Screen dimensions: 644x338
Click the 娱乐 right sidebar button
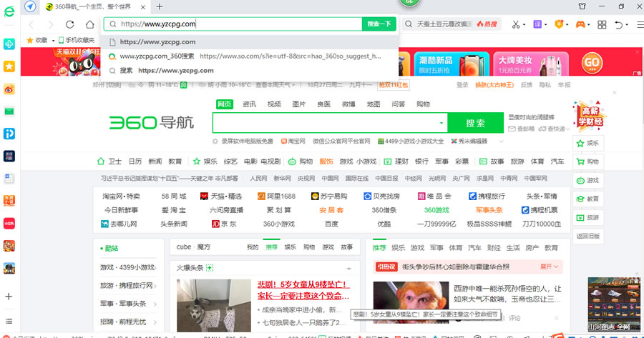[588, 143]
